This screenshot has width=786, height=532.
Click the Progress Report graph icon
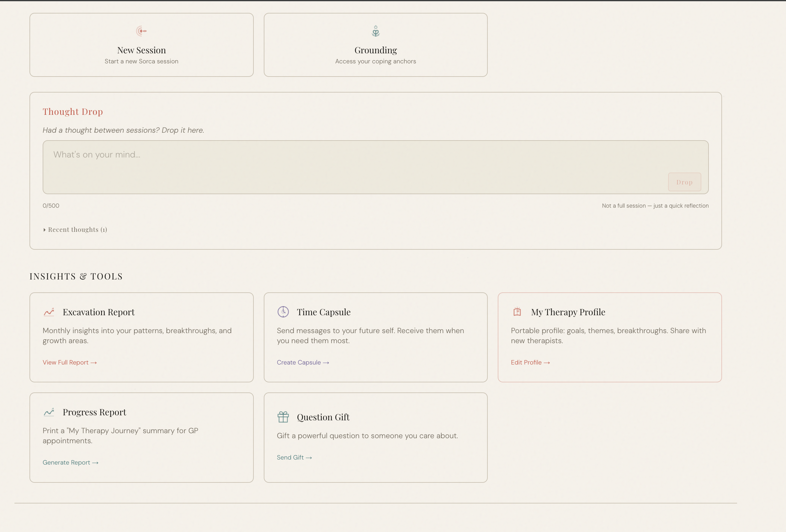[49, 412]
